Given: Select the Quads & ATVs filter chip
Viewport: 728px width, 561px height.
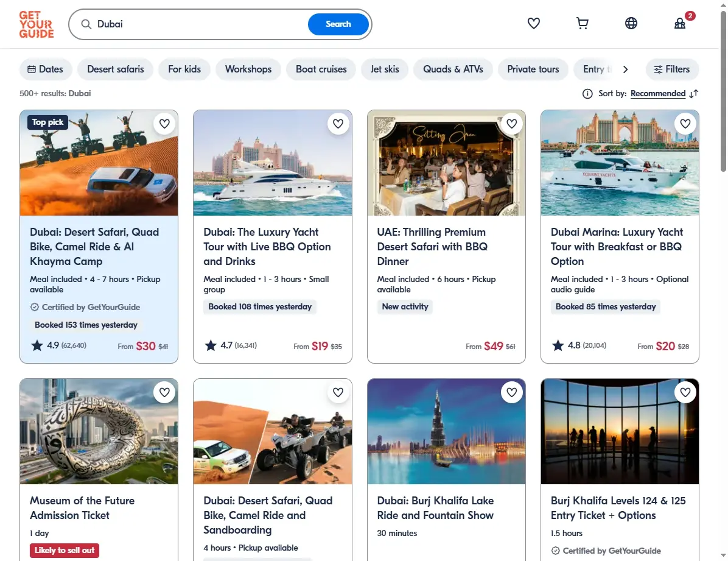Looking at the screenshot, I should pos(453,69).
